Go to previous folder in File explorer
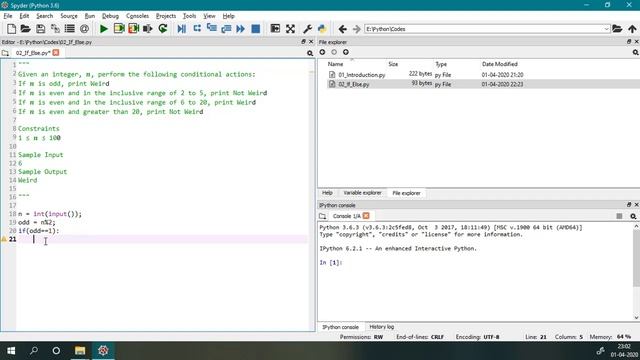This screenshot has height=360, width=640. 322,52
